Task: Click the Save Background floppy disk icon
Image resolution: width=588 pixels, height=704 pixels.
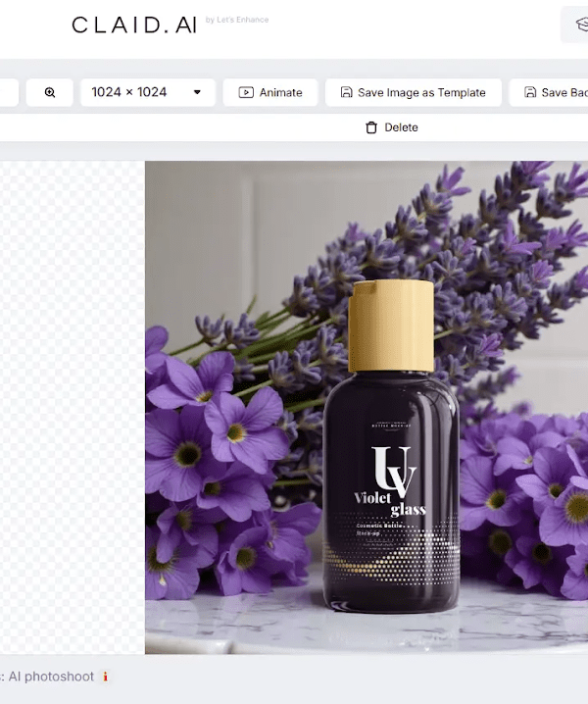Action: [530, 92]
